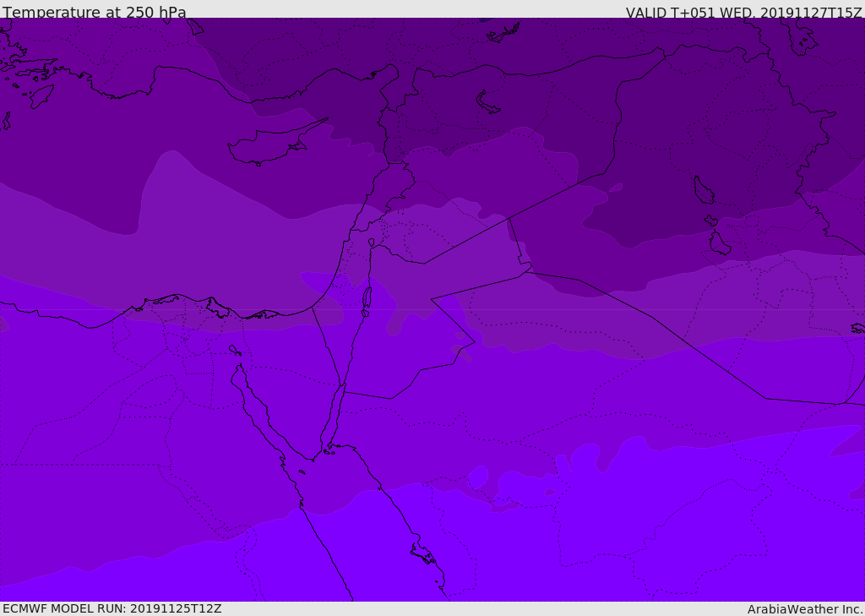Click the 'Temperature at 250 hPa' title text

(x=95, y=12)
